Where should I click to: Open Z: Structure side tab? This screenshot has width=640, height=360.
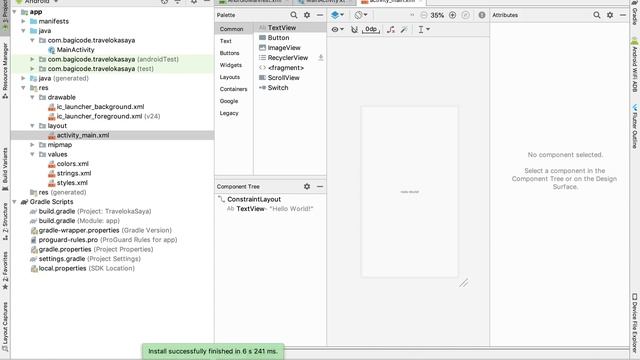click(x=5, y=221)
